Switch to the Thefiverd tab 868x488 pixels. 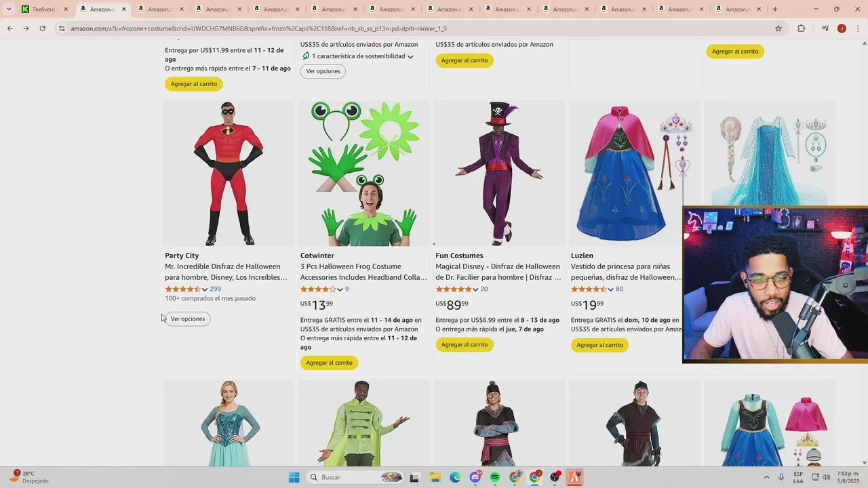click(x=44, y=9)
